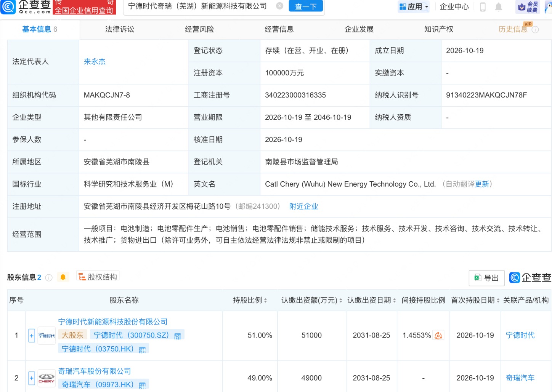
Task: Expand shareholder row 1 with the plus button
Action: 32,336
